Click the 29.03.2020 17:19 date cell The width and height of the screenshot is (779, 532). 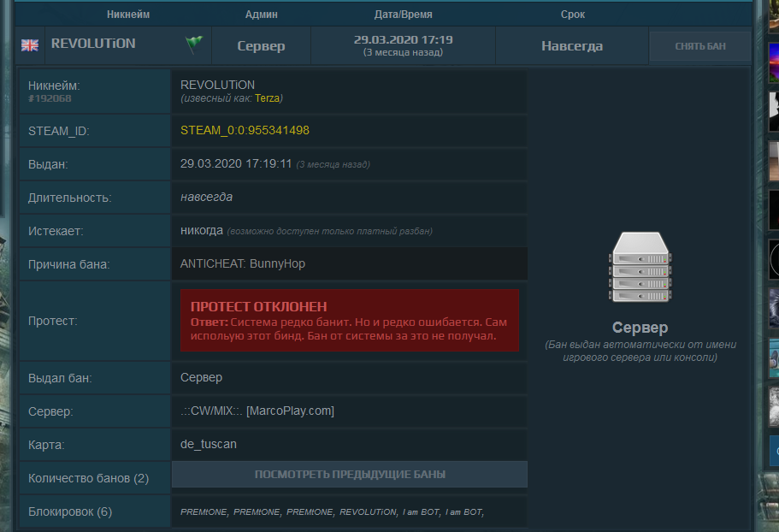coord(403,45)
